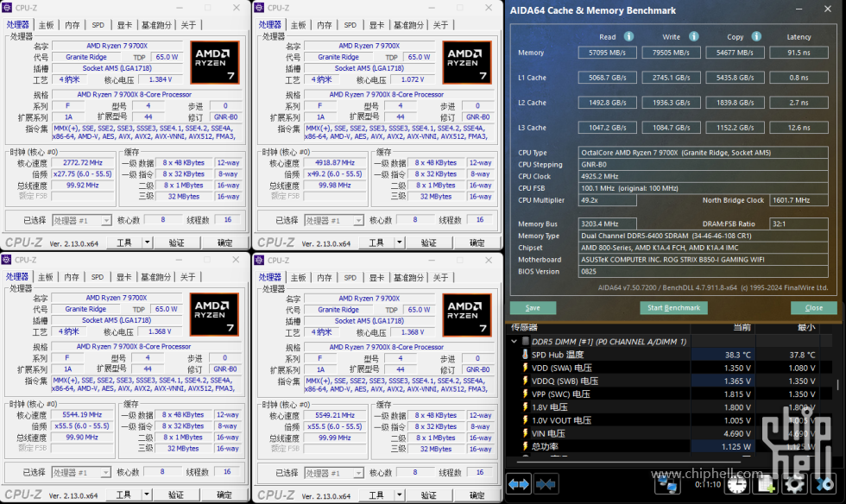Click the clock icon beside the 0:11:10 timer
Viewport: 846px width, 504px height.
[x=736, y=484]
